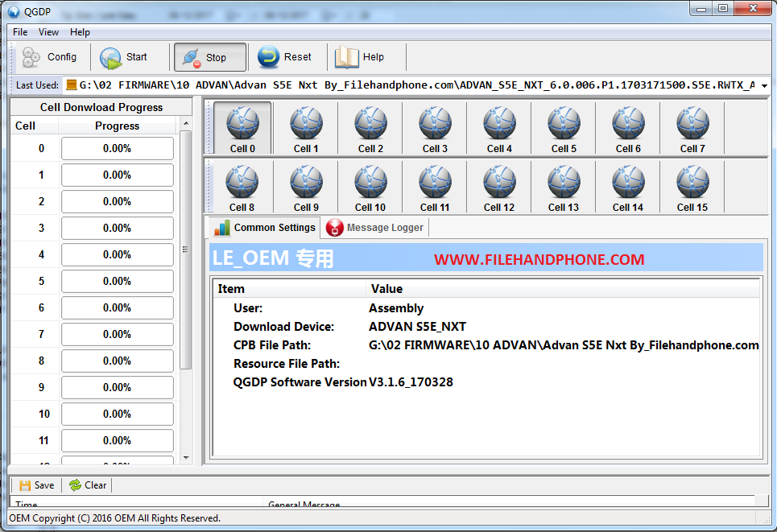Click the Progress column header

click(117, 126)
